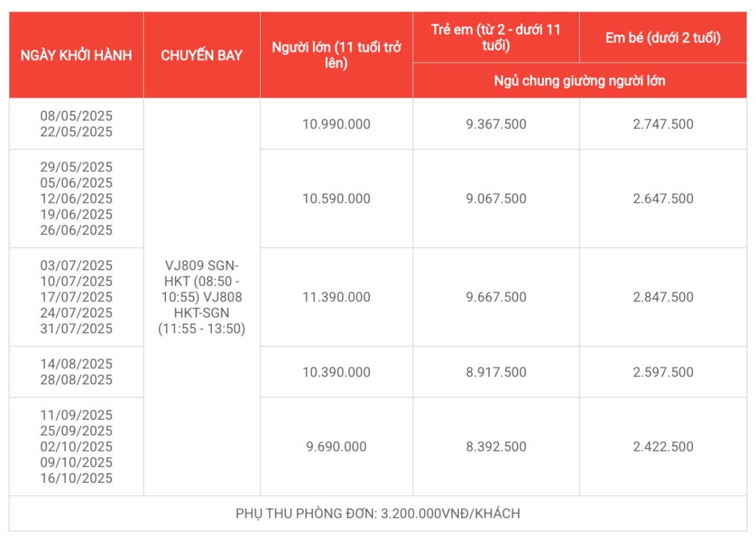Select adult price 10.390.000

coord(337,372)
